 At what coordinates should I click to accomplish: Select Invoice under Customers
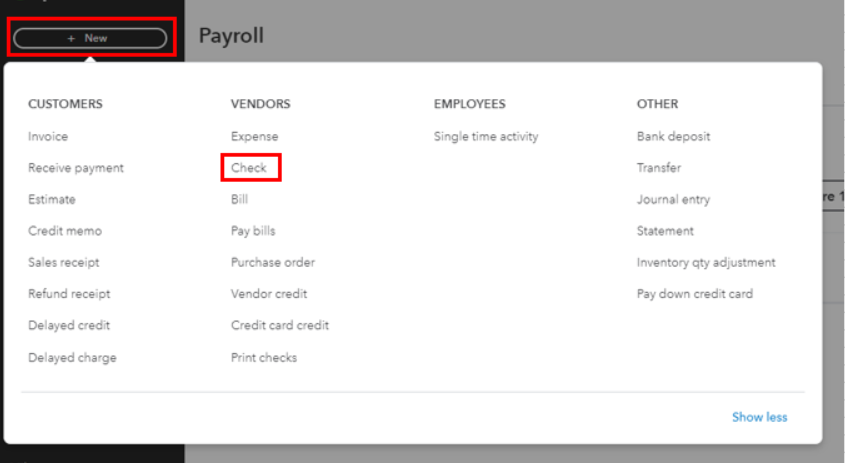coord(48,136)
